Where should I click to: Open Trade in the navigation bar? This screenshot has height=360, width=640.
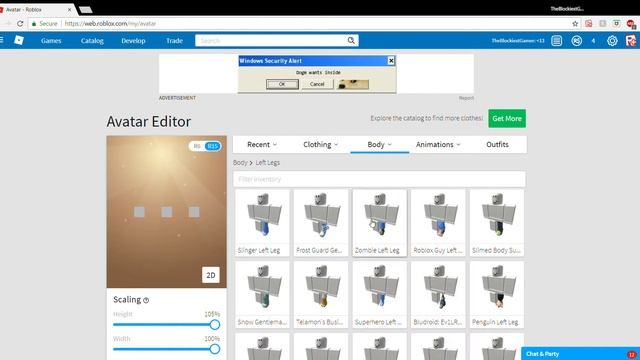point(174,40)
